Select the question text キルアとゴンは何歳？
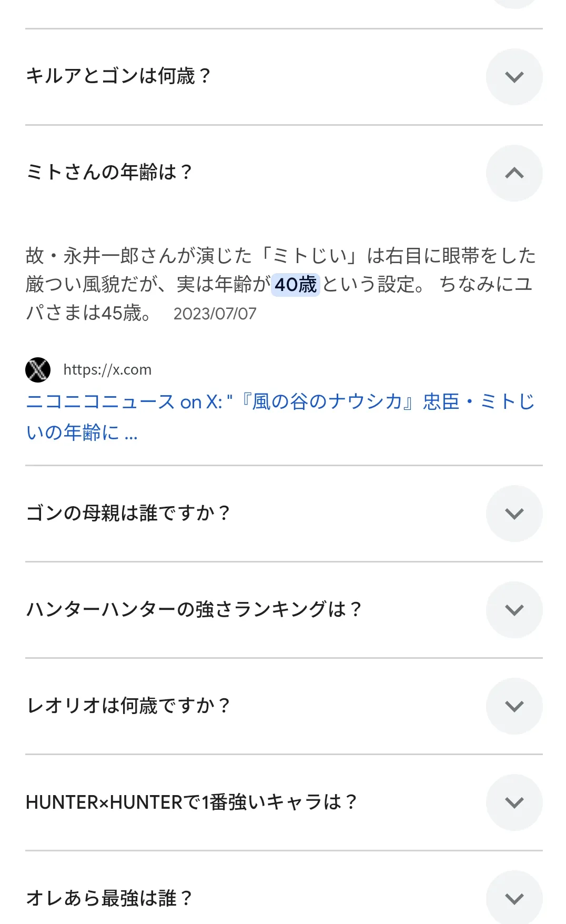This screenshot has height=924, width=566. (119, 76)
